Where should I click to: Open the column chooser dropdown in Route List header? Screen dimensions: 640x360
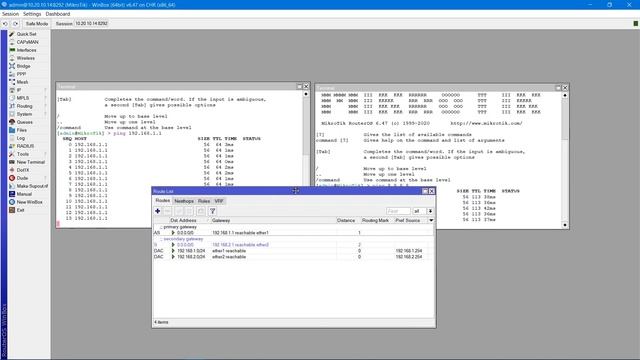pos(431,220)
